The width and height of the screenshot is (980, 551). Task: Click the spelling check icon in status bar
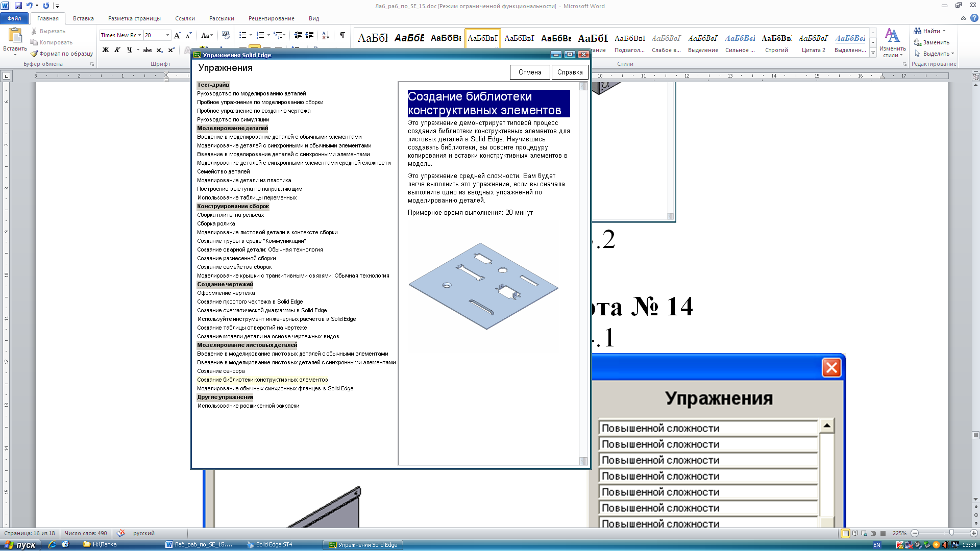point(120,533)
